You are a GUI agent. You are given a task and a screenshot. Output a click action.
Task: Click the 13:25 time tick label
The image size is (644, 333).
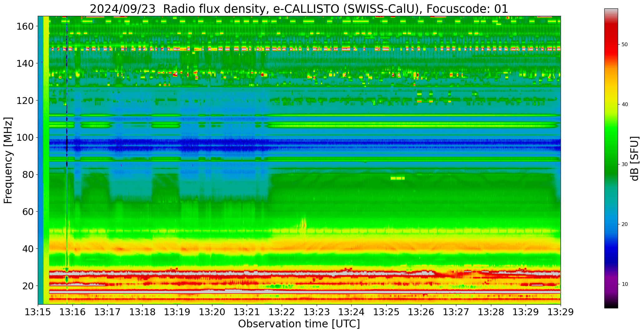386,312
